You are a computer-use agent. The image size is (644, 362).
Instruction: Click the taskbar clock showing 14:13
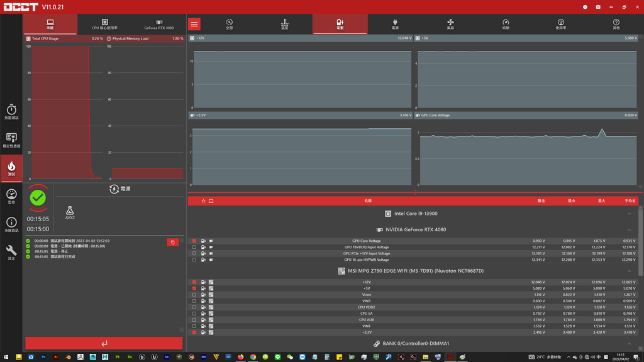point(620,357)
